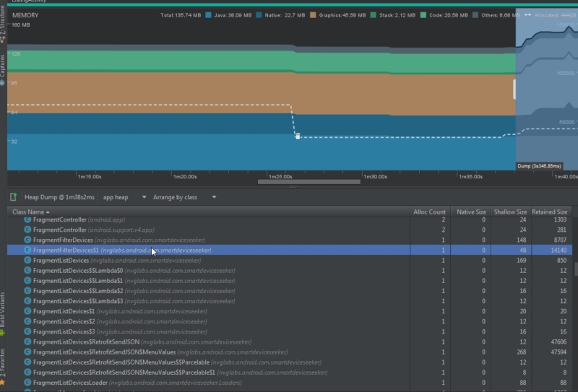578x392 pixels.
Task: Sort by the Shallow Size column header
Action: (x=510, y=212)
